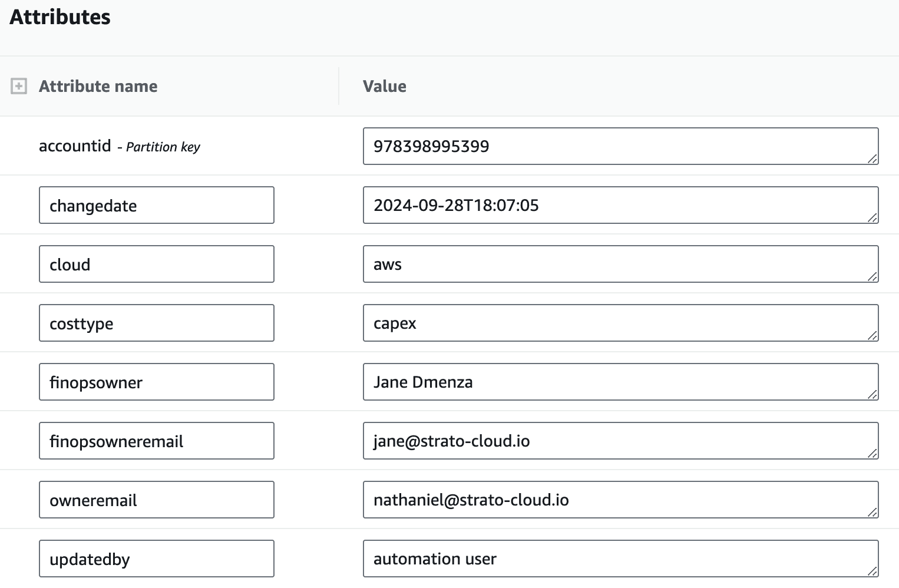Edit the cloud value field aws
This screenshot has height=588, width=899.
621,264
